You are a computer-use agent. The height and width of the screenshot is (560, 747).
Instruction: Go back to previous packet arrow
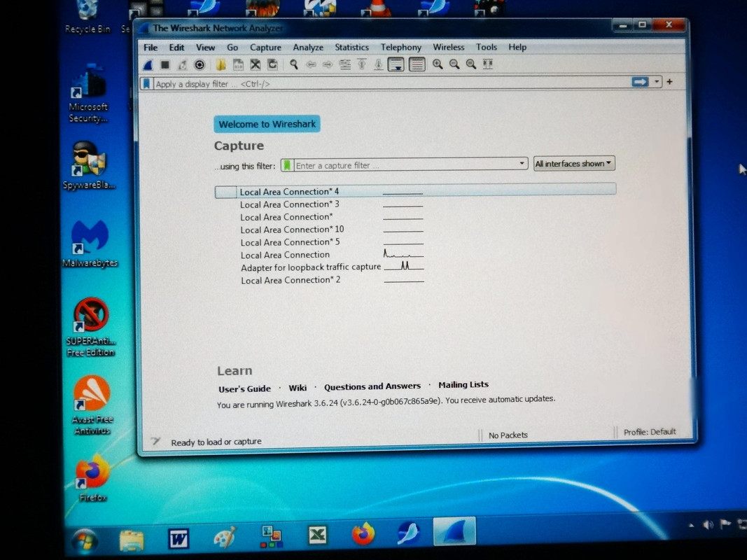click(x=311, y=64)
